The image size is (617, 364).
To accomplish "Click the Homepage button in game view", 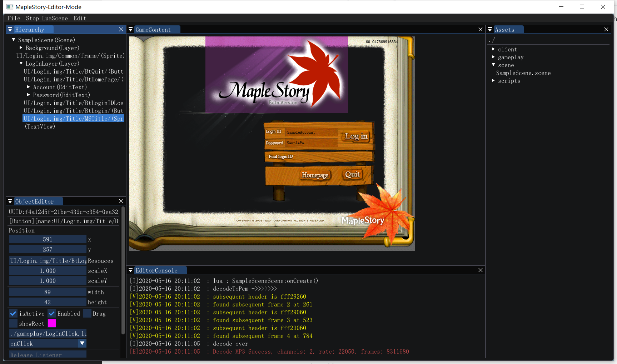I will [315, 175].
